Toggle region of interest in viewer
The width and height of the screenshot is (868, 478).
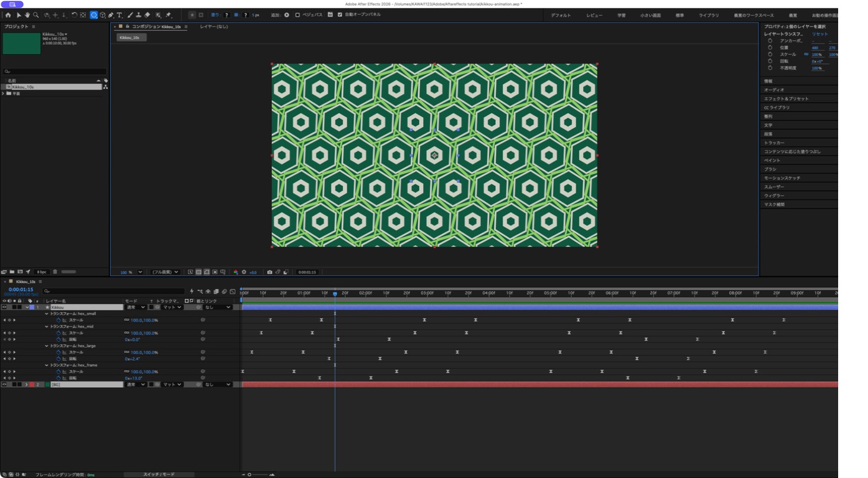[215, 272]
